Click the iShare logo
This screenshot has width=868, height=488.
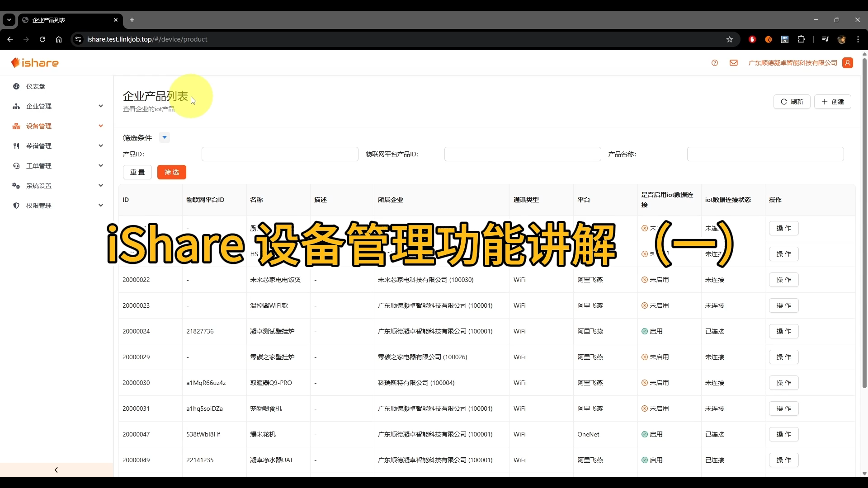[35, 63]
